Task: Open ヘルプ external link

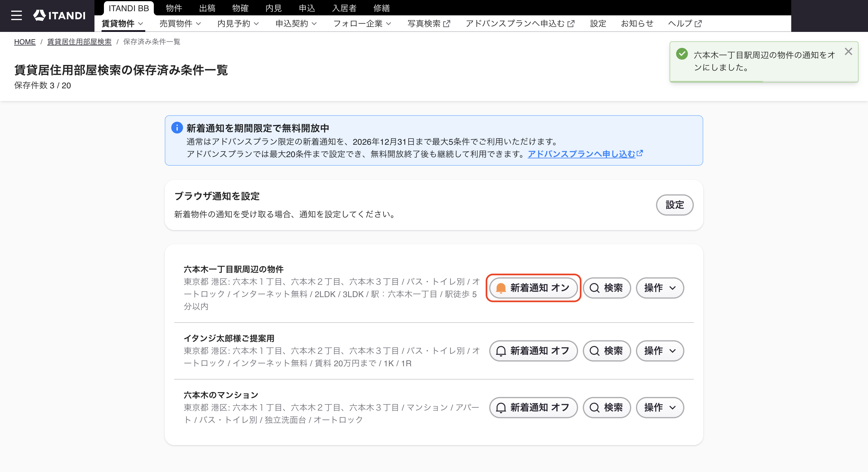Action: 685,24
